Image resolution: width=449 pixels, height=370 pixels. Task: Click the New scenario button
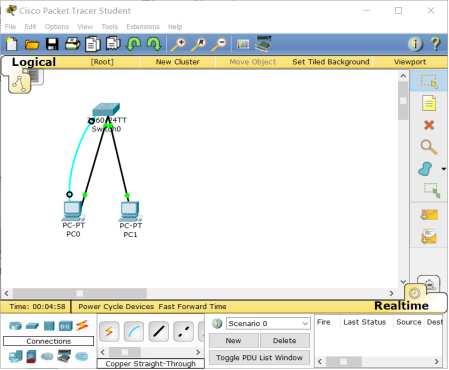(233, 341)
